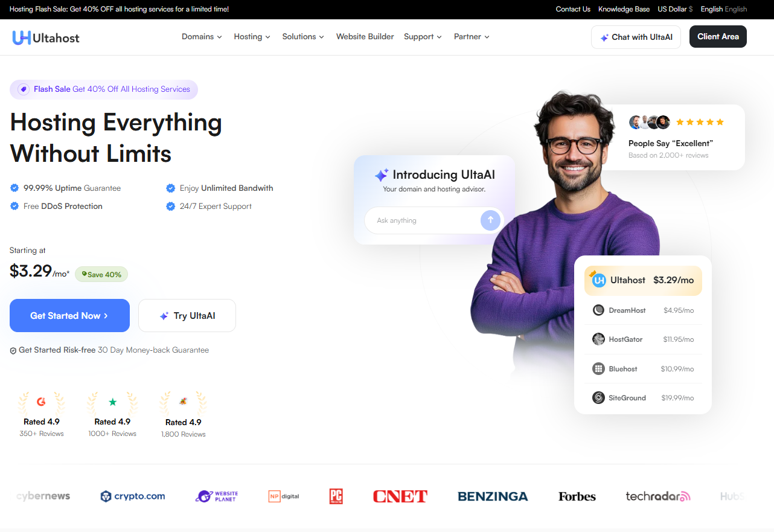Open the Contact Us link

573,9
